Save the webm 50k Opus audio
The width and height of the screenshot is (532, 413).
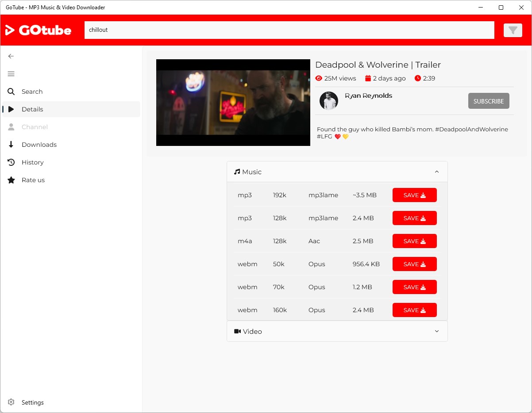415,264
